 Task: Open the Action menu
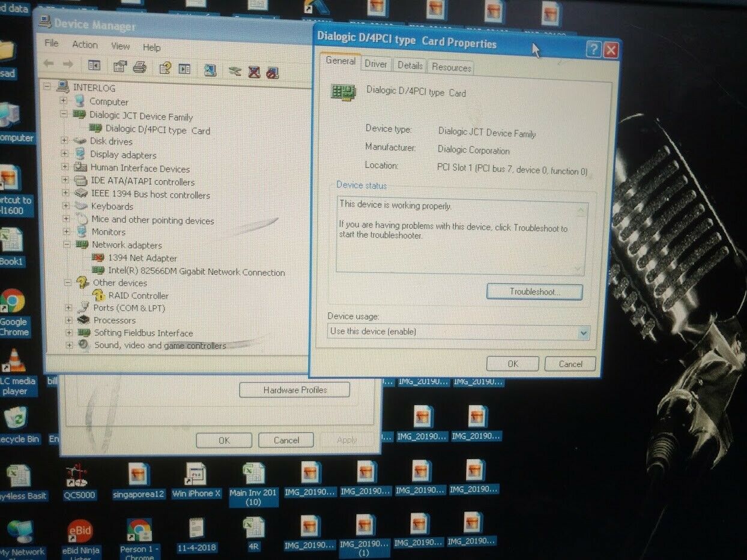pos(85,44)
